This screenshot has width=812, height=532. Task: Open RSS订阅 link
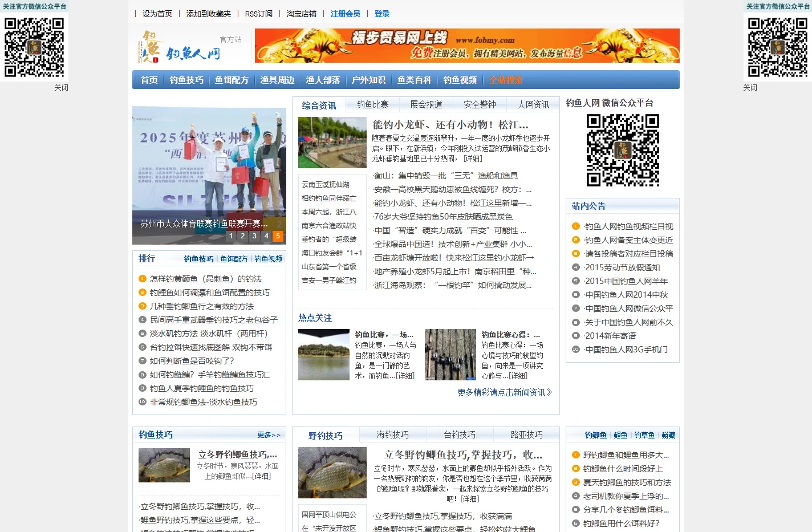pos(259,14)
